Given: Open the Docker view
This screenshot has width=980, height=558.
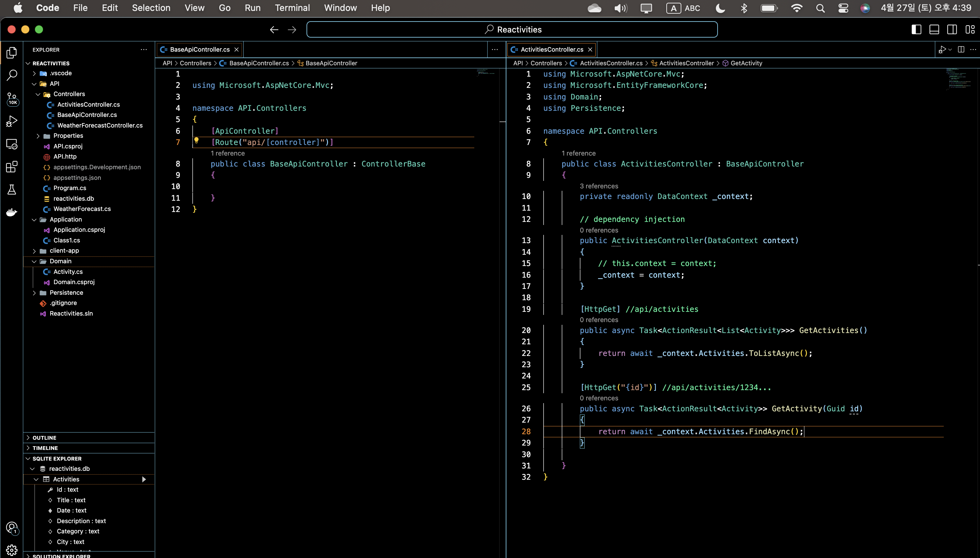Looking at the screenshot, I should (x=12, y=212).
